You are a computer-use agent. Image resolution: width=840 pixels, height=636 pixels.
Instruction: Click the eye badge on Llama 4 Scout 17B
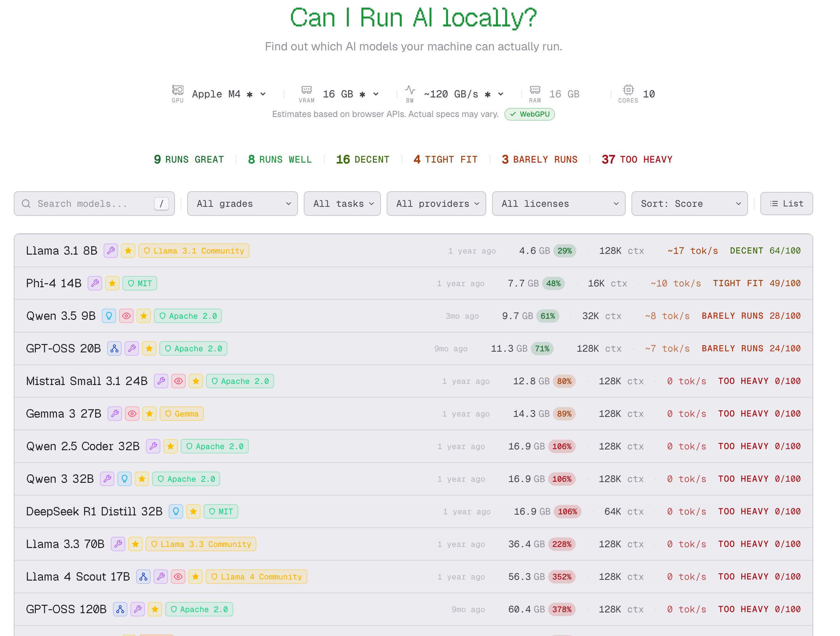tap(178, 577)
